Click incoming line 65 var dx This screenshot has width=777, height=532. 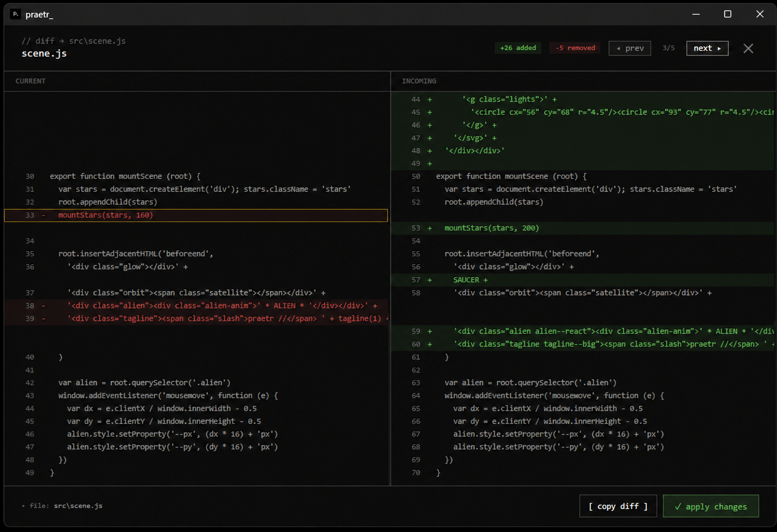pyautogui.click(x=583, y=408)
